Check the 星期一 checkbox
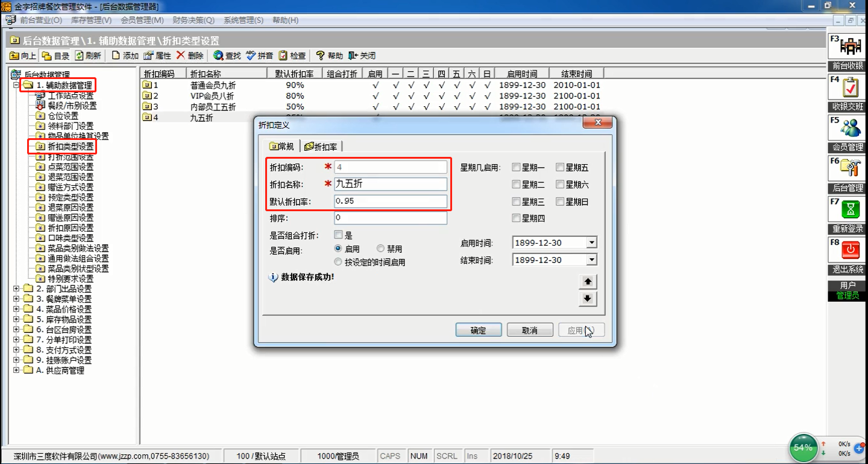868x464 pixels. click(517, 168)
